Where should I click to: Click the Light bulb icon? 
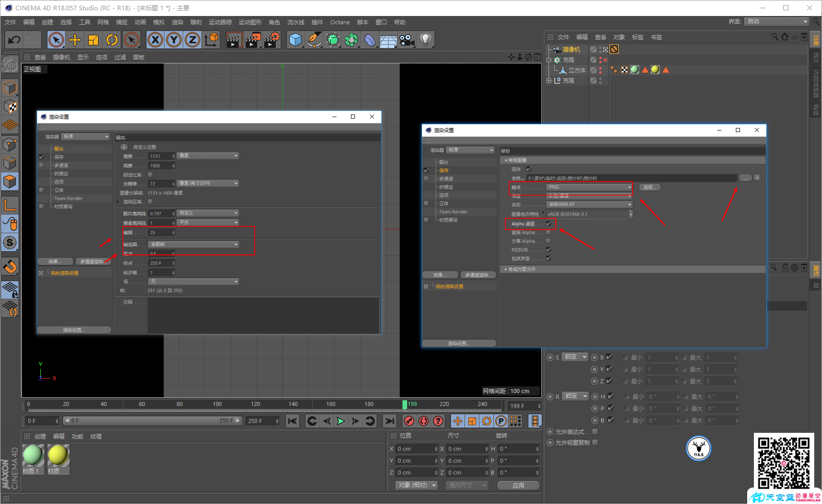click(425, 40)
